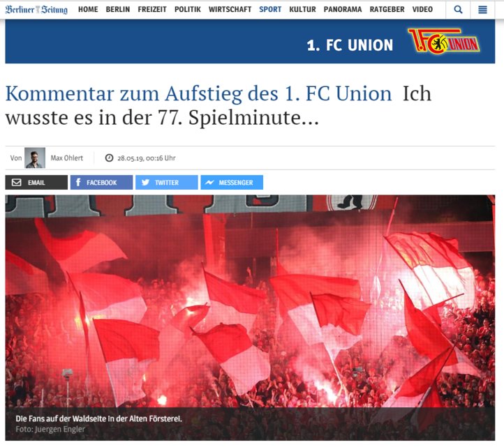Open the BERLIN section
This screenshot has width=504, height=447.
118,10
